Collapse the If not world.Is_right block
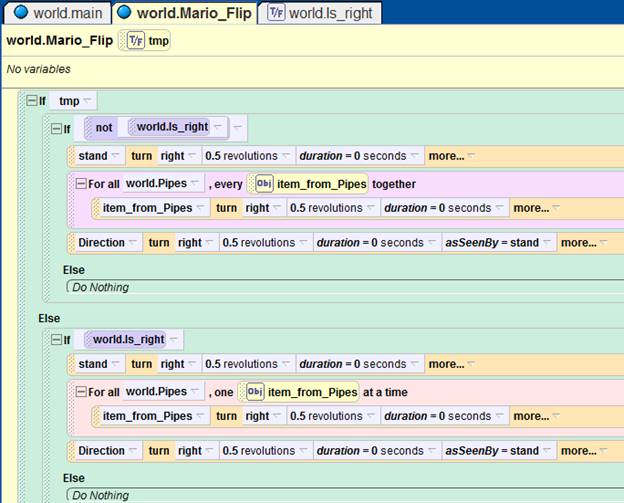Image resolution: width=624 pixels, height=503 pixels. point(56,129)
